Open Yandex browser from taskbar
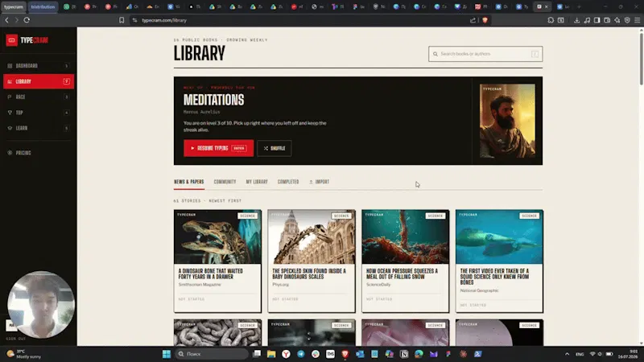 pos(286,354)
